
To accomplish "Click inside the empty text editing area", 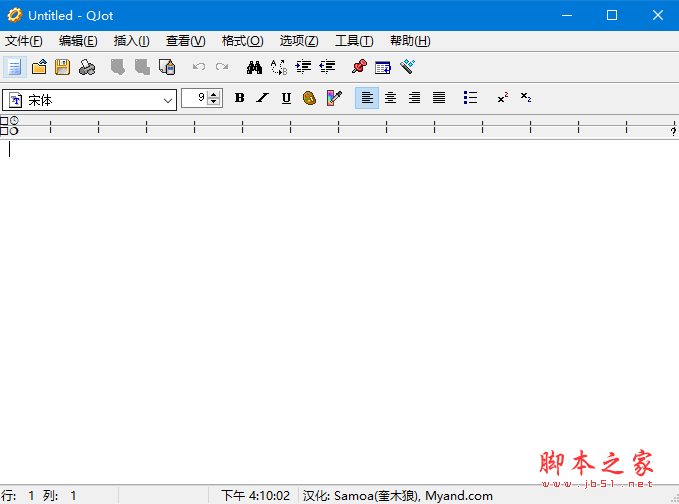I will click(x=340, y=312).
